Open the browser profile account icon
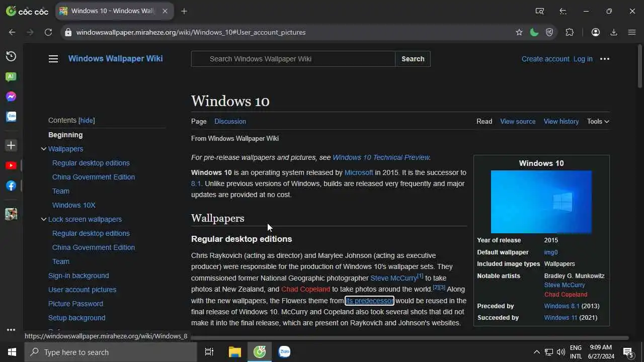The image size is (644, 362). click(x=596, y=32)
